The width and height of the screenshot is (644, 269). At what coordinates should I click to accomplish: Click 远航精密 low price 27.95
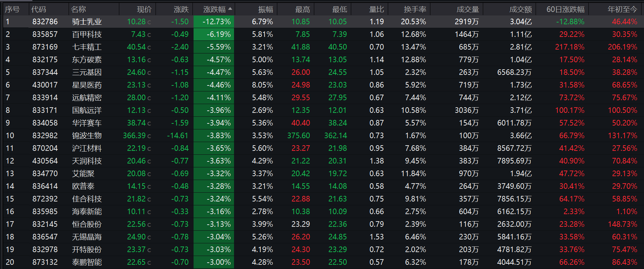pos(338,98)
